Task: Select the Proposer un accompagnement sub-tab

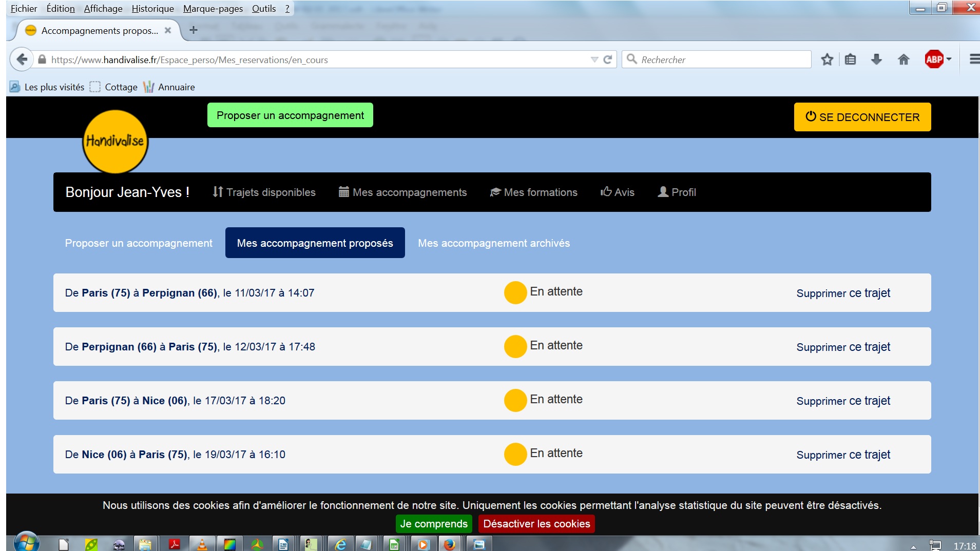Action: coord(139,243)
